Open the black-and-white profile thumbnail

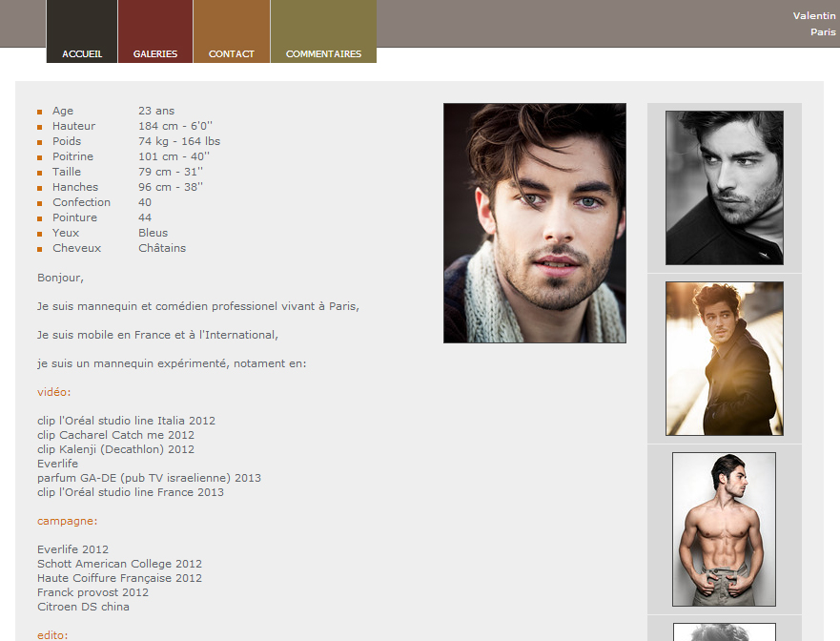click(725, 188)
